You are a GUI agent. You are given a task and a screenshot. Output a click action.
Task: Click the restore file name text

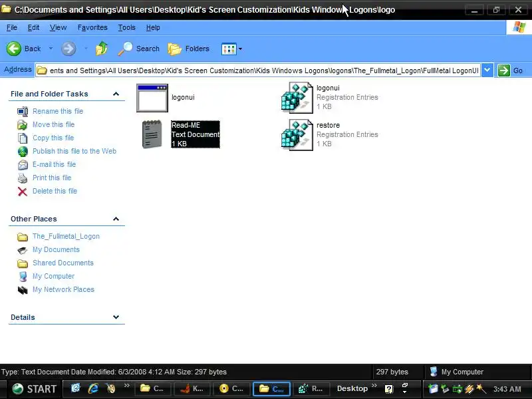click(x=328, y=125)
